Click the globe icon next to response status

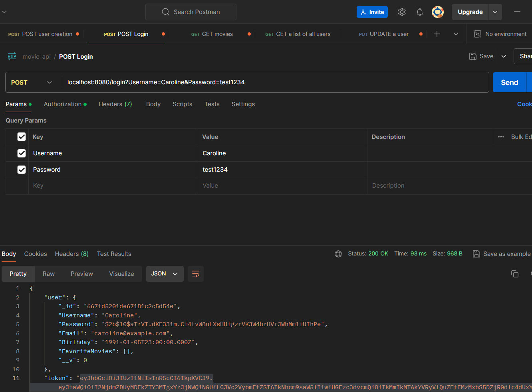[x=338, y=254]
